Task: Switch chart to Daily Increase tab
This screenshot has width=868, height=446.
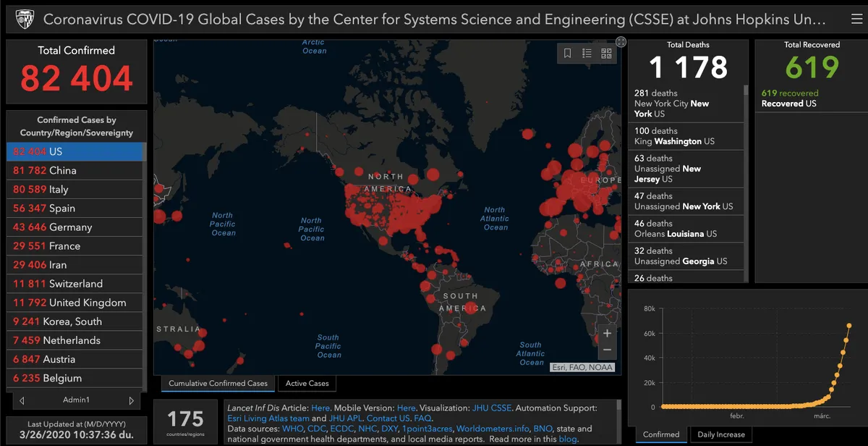Action: pyautogui.click(x=720, y=434)
